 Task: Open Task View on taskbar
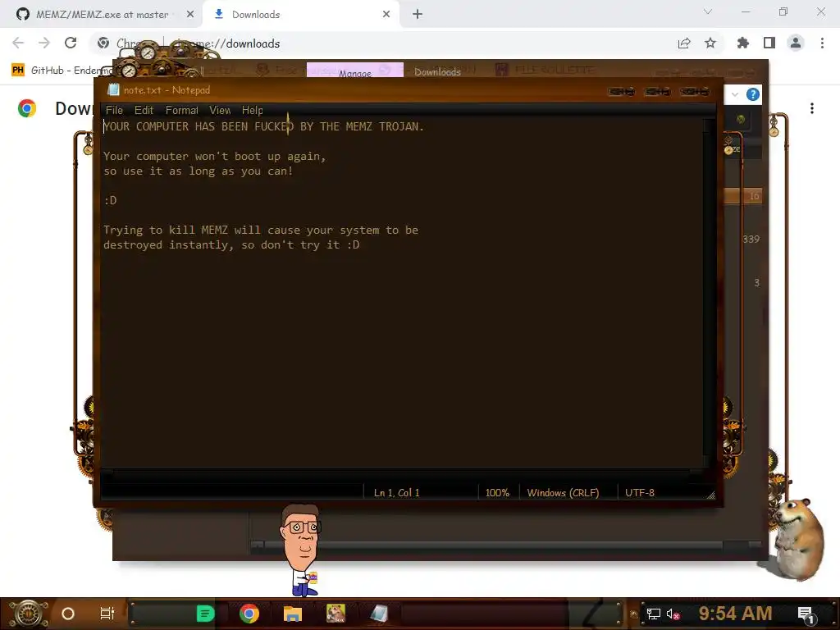107,614
